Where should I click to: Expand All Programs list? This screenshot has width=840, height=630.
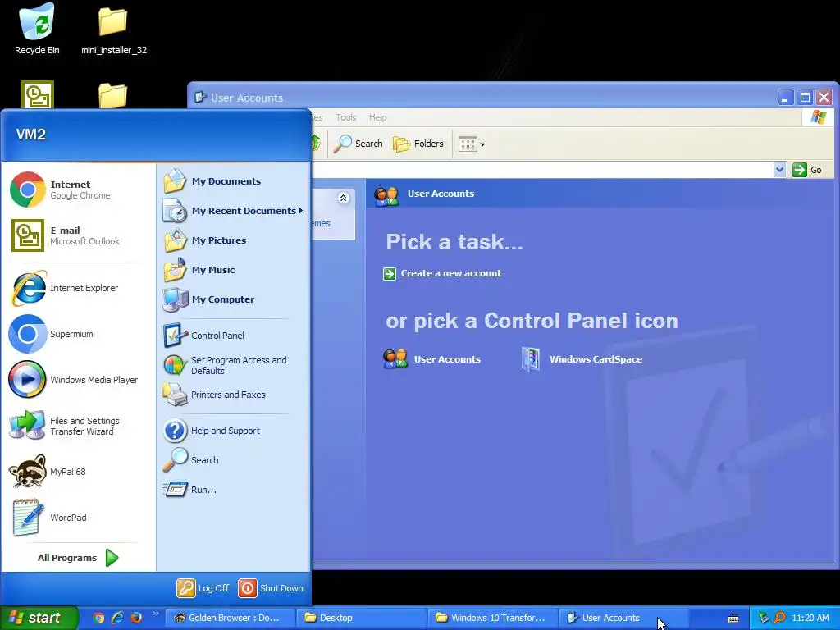(x=78, y=558)
